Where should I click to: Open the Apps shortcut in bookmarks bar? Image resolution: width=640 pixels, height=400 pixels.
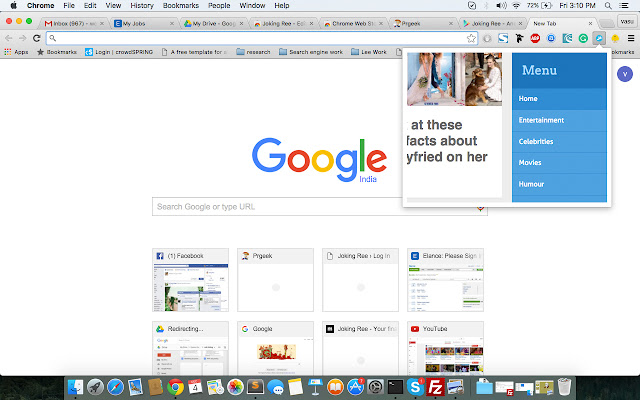(16, 52)
